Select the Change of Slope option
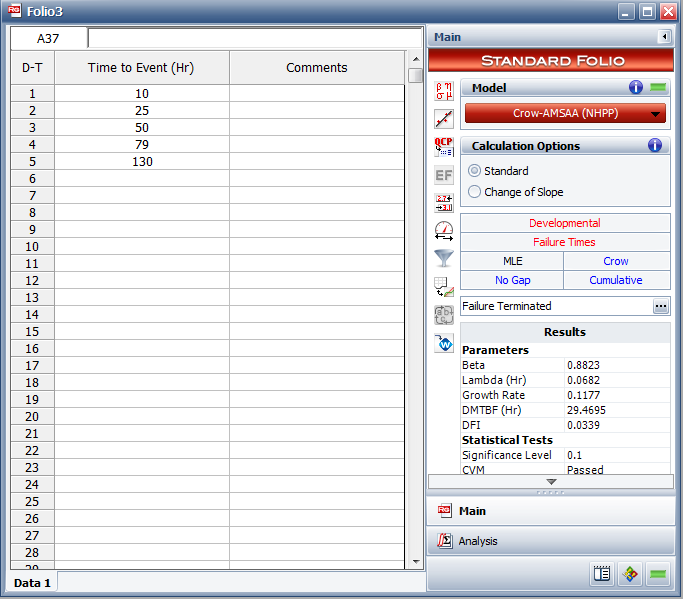This screenshot has height=599, width=683. 475,192
